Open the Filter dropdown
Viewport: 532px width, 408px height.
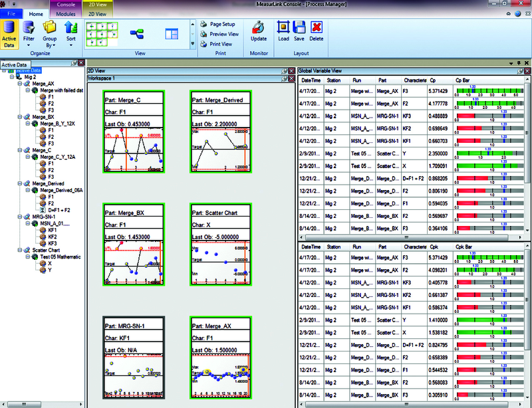coord(29,33)
